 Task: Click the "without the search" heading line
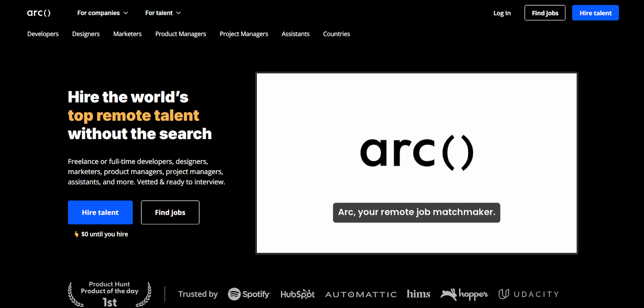140,134
